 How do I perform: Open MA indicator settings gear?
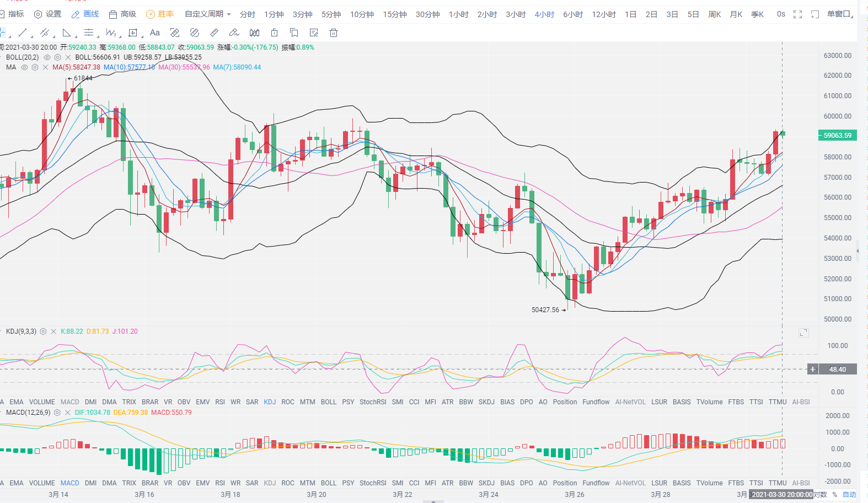35,67
